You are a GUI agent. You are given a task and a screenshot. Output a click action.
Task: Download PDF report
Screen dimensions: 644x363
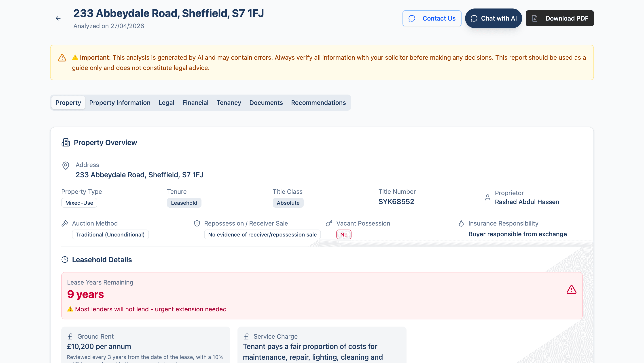(x=559, y=18)
